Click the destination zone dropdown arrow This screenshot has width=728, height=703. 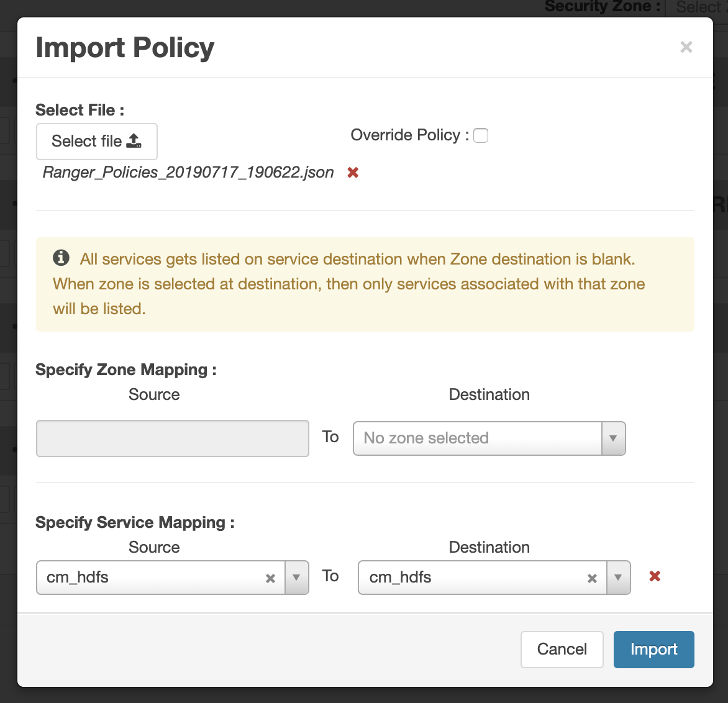coord(613,438)
